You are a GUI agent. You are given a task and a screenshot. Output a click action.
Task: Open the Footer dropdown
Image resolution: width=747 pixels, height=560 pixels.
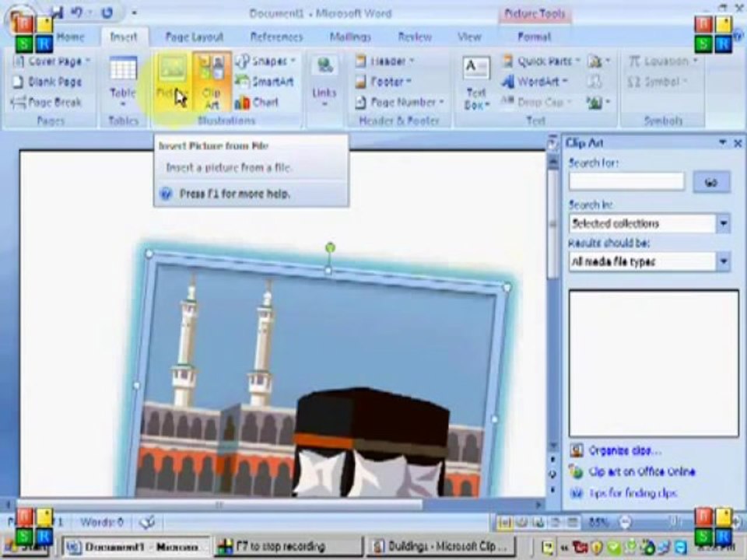(x=384, y=82)
